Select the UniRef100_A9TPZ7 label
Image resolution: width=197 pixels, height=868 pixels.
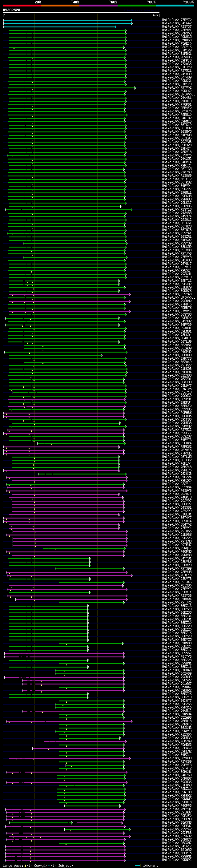point(177,365)
